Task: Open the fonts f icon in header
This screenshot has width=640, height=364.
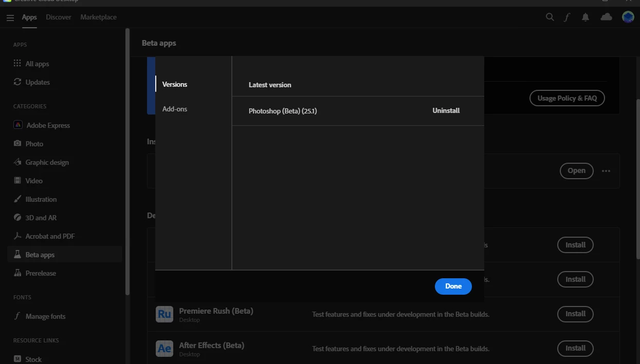Action: 567,17
